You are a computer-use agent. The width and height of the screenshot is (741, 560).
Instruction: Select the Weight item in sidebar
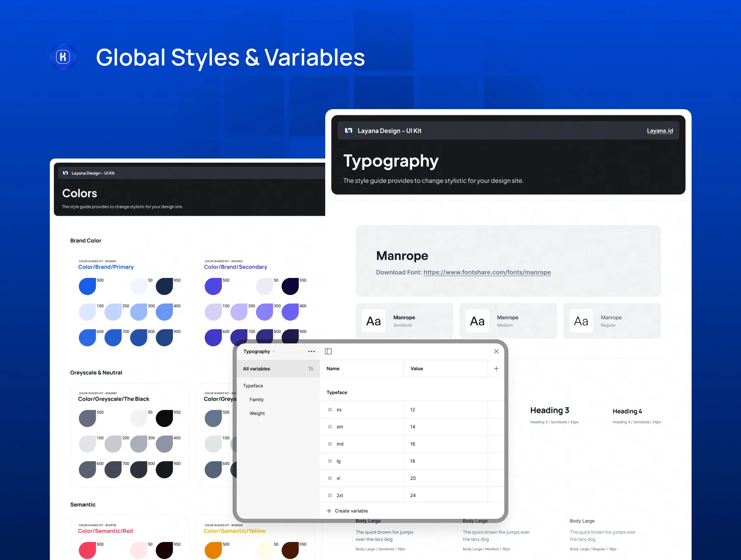(x=257, y=413)
